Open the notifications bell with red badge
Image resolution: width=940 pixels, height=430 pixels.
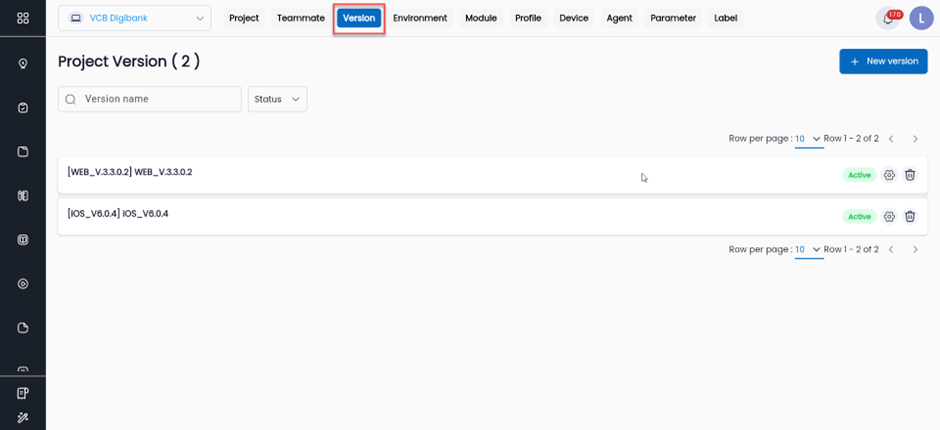[x=887, y=18]
